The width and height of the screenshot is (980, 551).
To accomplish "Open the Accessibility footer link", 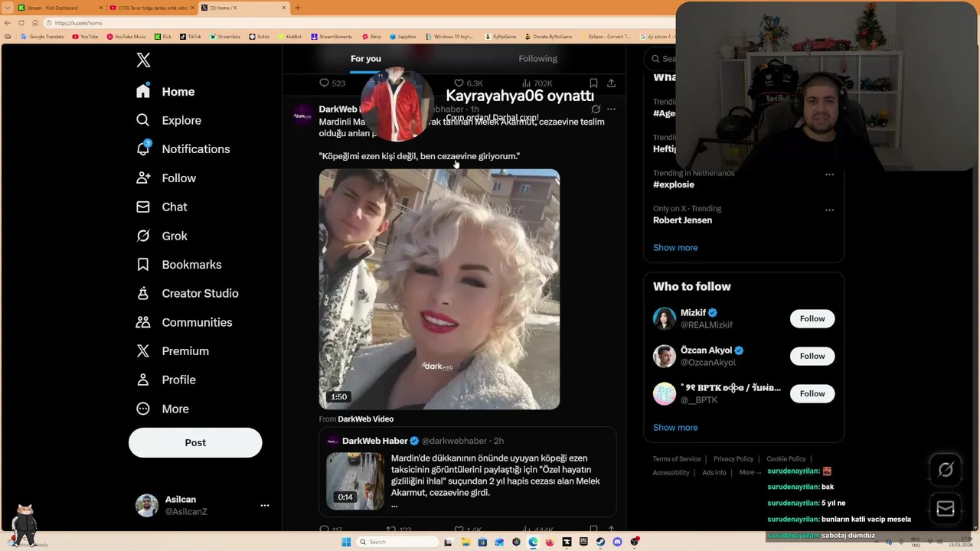I will point(671,473).
